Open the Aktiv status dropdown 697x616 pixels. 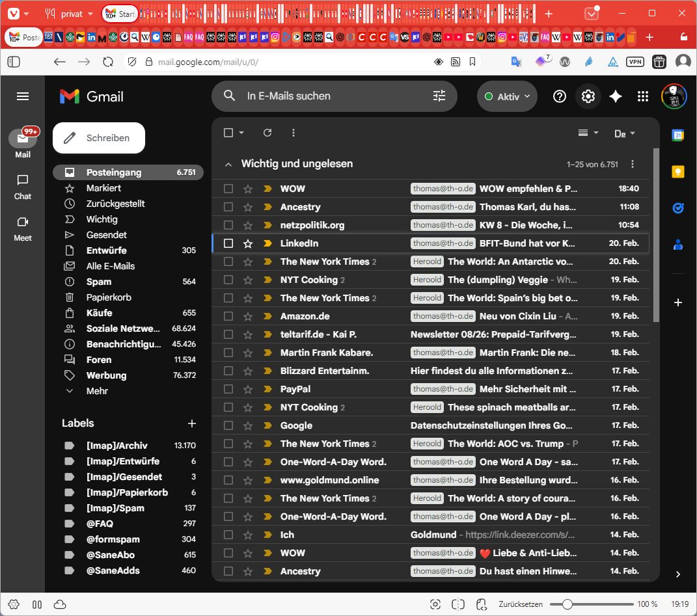coord(508,96)
